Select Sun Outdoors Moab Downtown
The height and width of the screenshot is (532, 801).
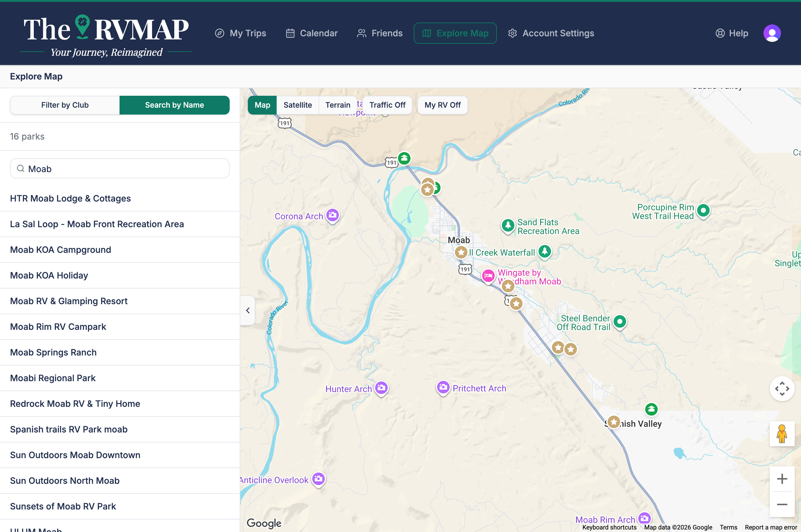click(120, 455)
